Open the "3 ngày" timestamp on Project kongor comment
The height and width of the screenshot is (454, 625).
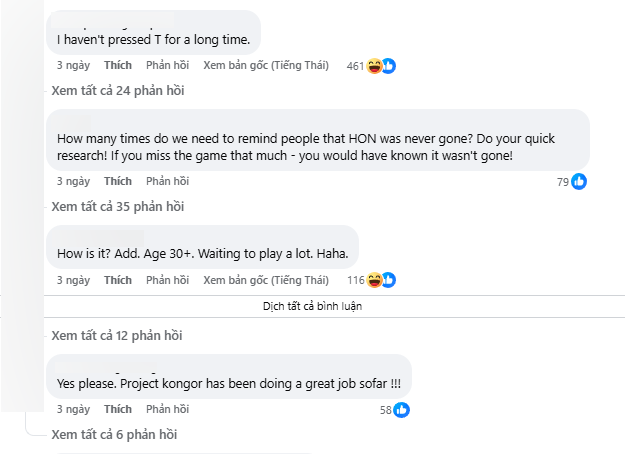[x=73, y=409]
